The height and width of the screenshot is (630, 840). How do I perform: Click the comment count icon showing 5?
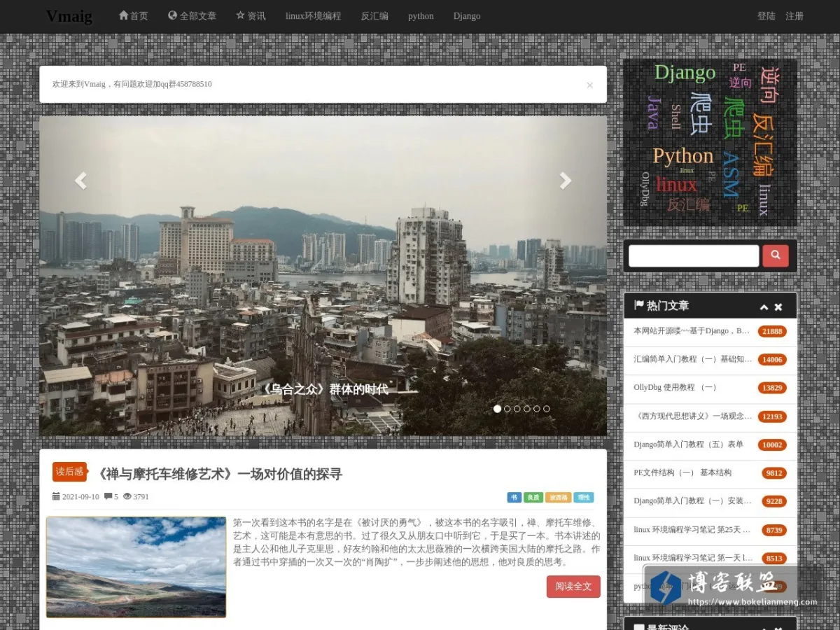[x=108, y=496]
